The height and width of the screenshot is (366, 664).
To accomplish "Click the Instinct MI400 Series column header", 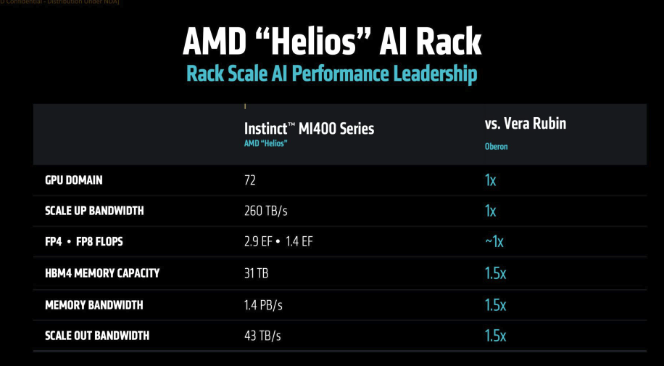I will click(309, 128).
